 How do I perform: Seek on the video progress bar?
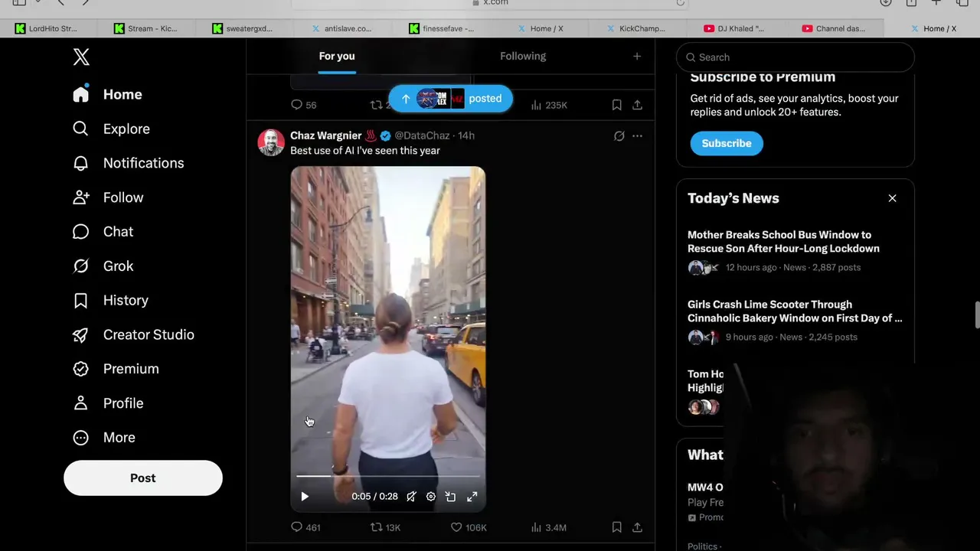[388, 476]
